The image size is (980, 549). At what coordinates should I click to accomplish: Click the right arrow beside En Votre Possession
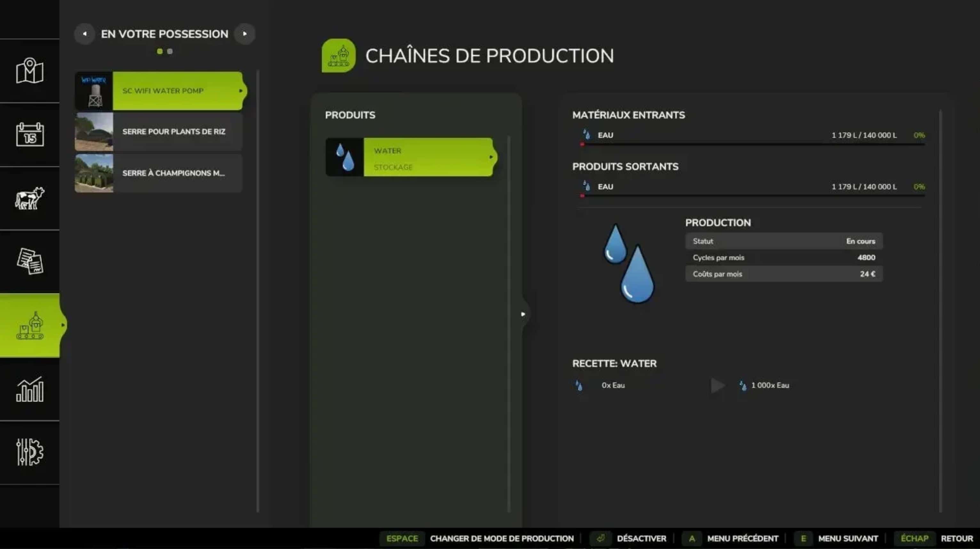click(245, 34)
